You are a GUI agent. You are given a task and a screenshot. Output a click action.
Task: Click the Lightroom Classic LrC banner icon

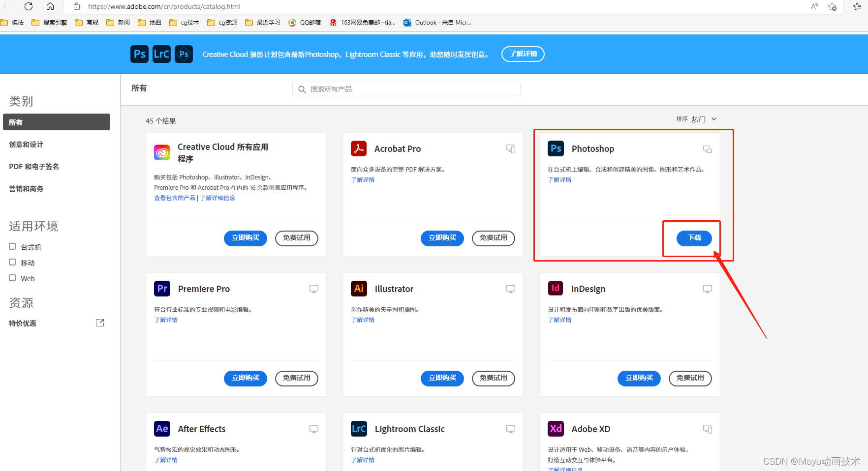[x=161, y=54]
